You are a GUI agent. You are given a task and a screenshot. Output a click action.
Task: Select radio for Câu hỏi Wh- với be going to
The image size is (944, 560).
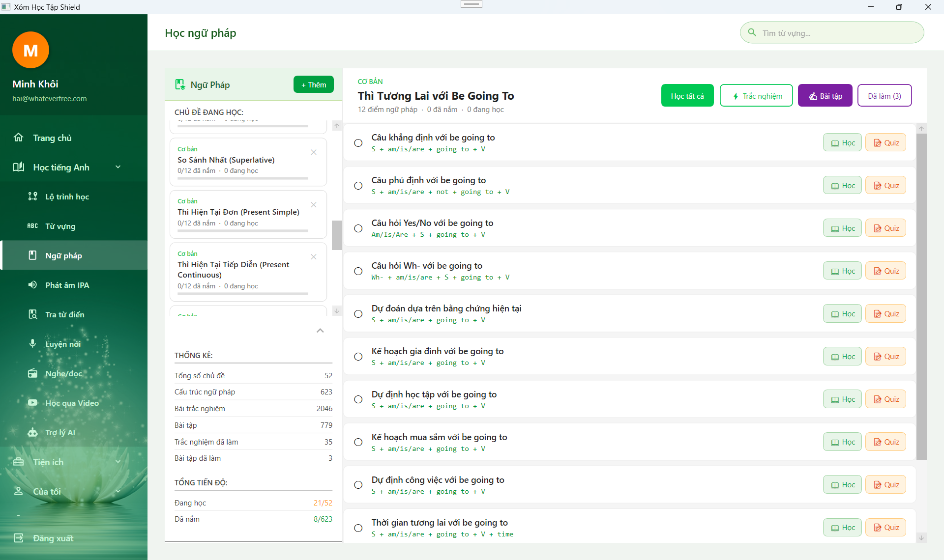pyautogui.click(x=358, y=271)
